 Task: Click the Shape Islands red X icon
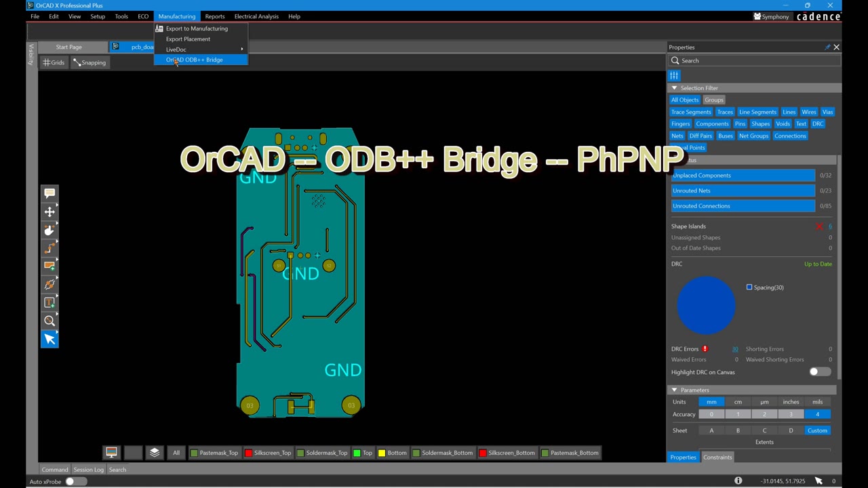819,226
